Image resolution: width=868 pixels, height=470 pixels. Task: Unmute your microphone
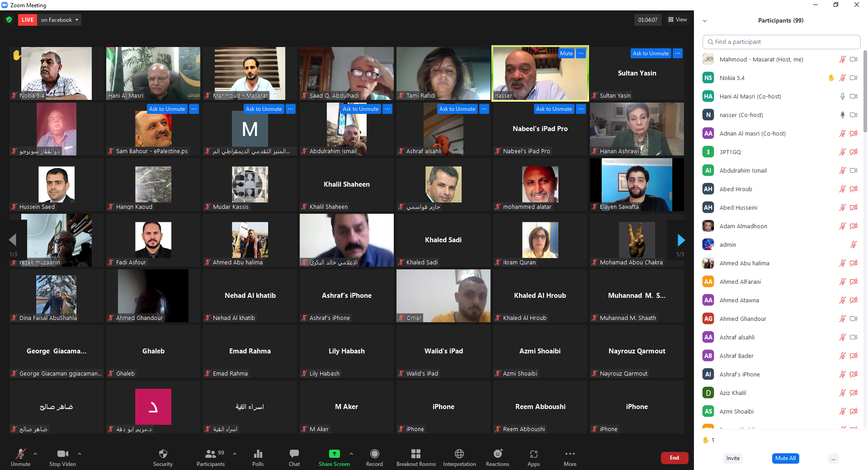(20, 454)
